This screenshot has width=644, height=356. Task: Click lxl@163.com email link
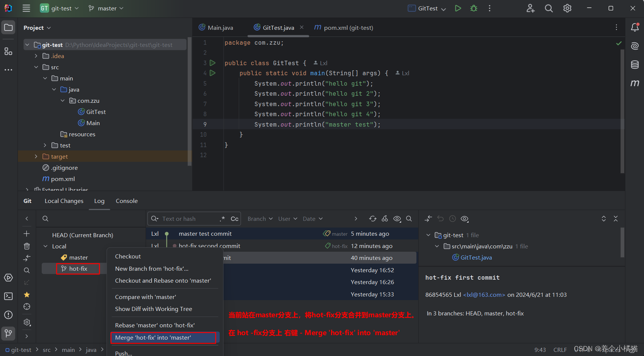(x=484, y=295)
